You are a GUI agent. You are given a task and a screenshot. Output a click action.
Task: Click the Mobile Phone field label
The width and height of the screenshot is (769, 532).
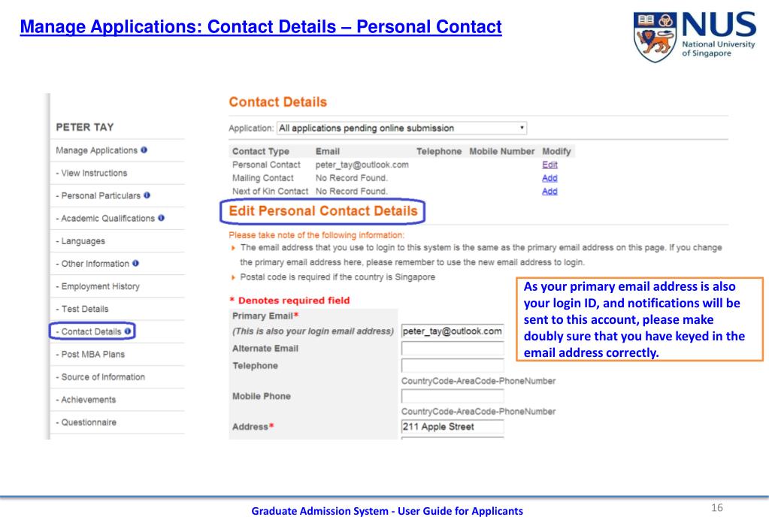coord(262,396)
